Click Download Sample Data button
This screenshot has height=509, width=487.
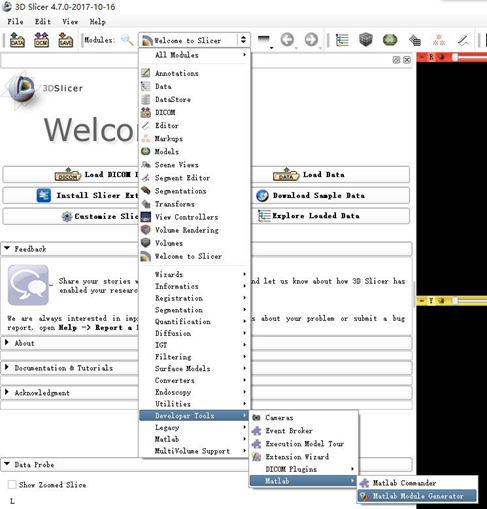coord(330,195)
